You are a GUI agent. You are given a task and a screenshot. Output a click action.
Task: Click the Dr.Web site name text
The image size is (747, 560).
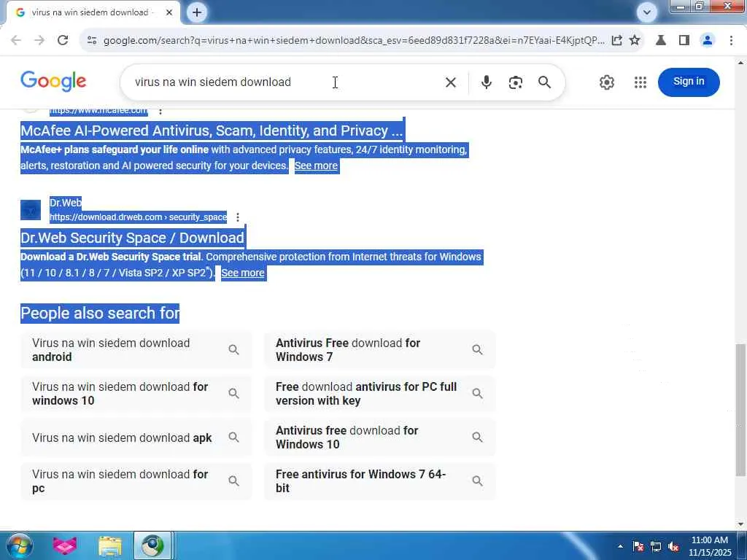[x=66, y=203]
